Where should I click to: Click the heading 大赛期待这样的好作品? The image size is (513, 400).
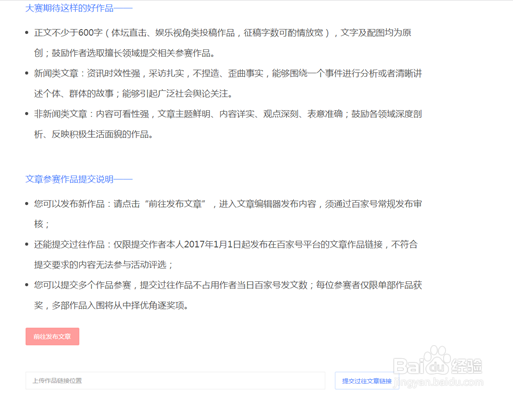click(79, 8)
